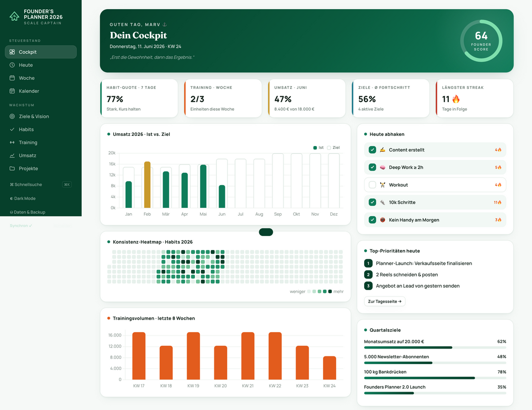Click the "8.400 € von 18.000 €" text
The image size is (532, 410).
coord(294,109)
